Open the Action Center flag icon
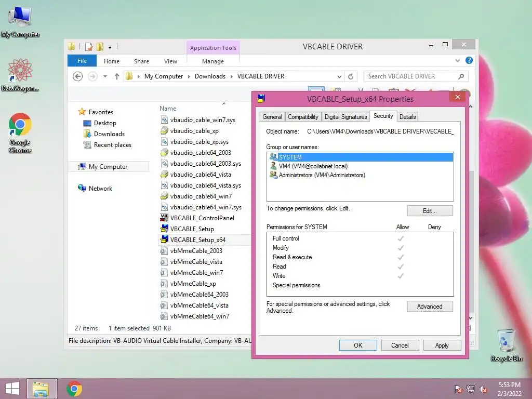The image size is (532, 399). (458, 389)
